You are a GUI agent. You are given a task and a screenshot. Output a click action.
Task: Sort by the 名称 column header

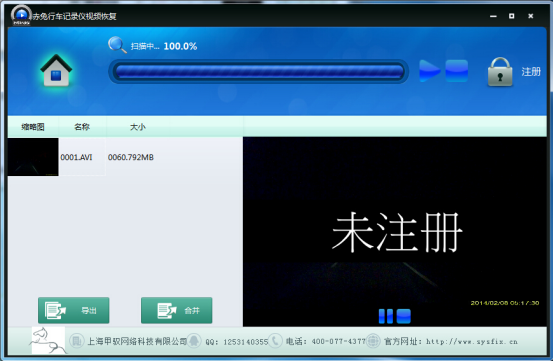pos(82,127)
